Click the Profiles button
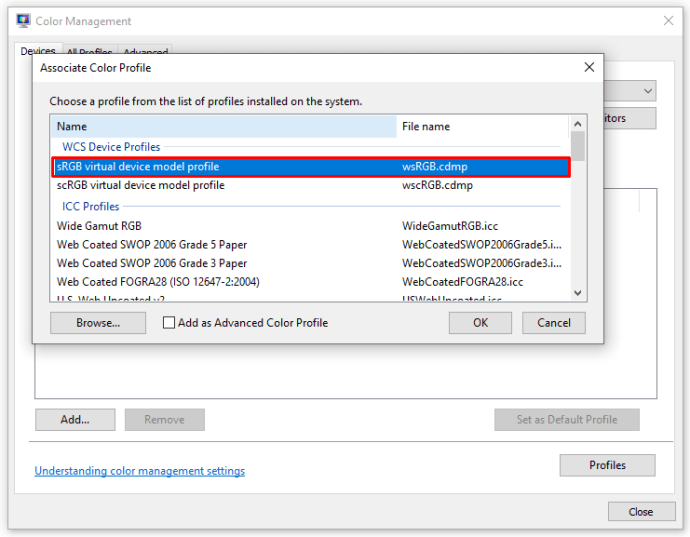Viewport: 690px width, 537px height. [607, 465]
